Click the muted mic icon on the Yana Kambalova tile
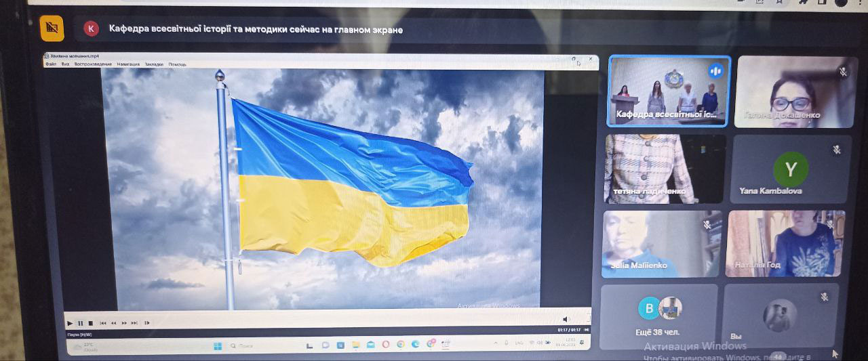The height and width of the screenshot is (361, 868). tap(837, 149)
